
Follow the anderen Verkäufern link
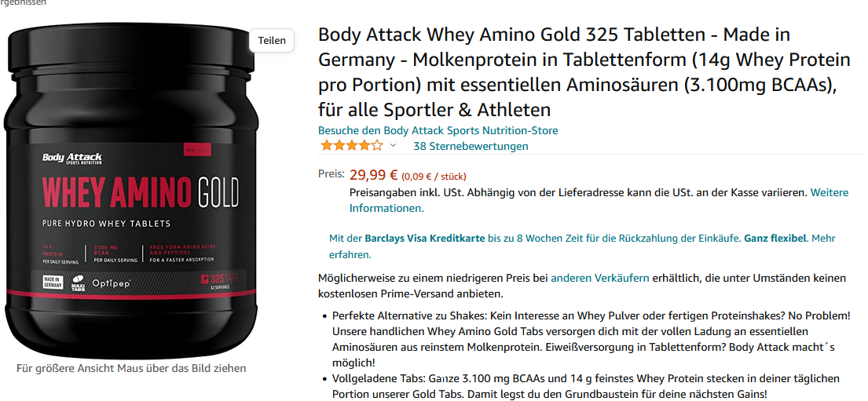click(x=600, y=278)
